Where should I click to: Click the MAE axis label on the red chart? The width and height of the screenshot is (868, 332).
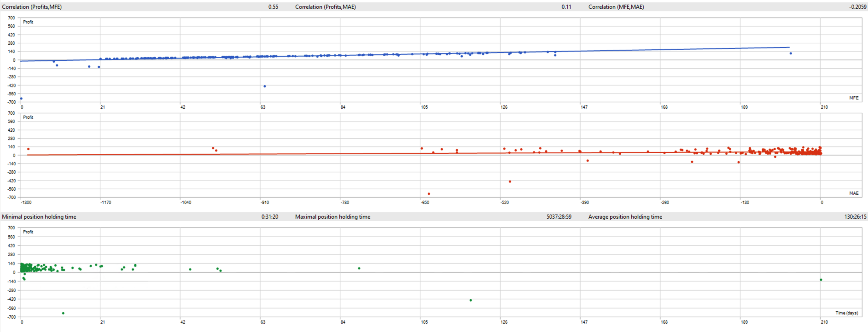tap(854, 193)
